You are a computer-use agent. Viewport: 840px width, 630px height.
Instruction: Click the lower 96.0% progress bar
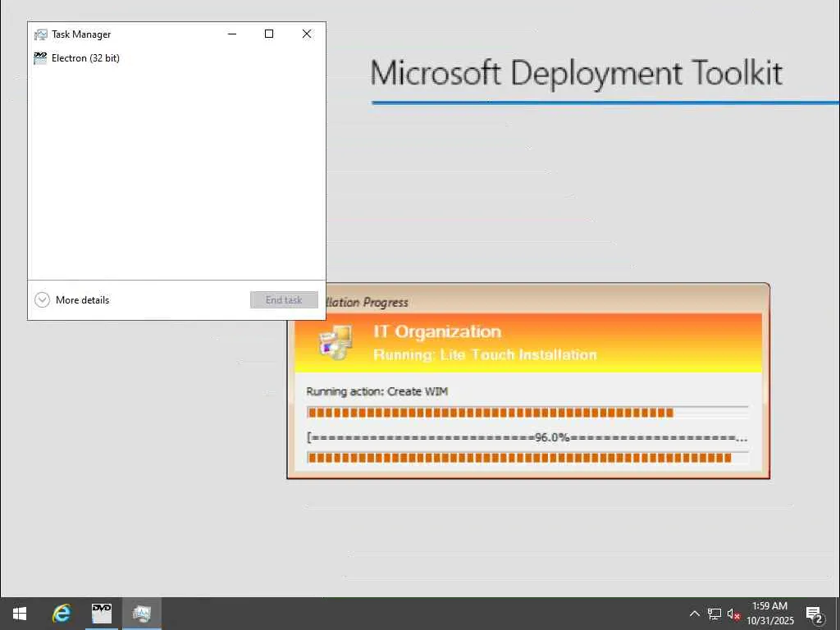[x=527, y=458]
